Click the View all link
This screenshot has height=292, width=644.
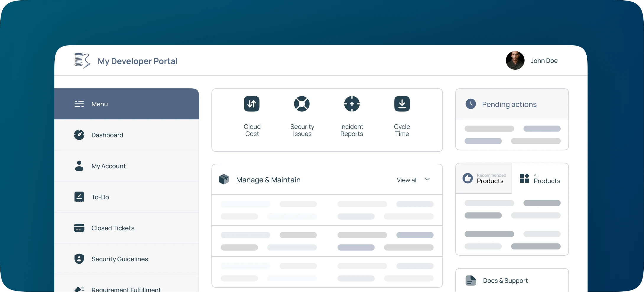coord(407,180)
